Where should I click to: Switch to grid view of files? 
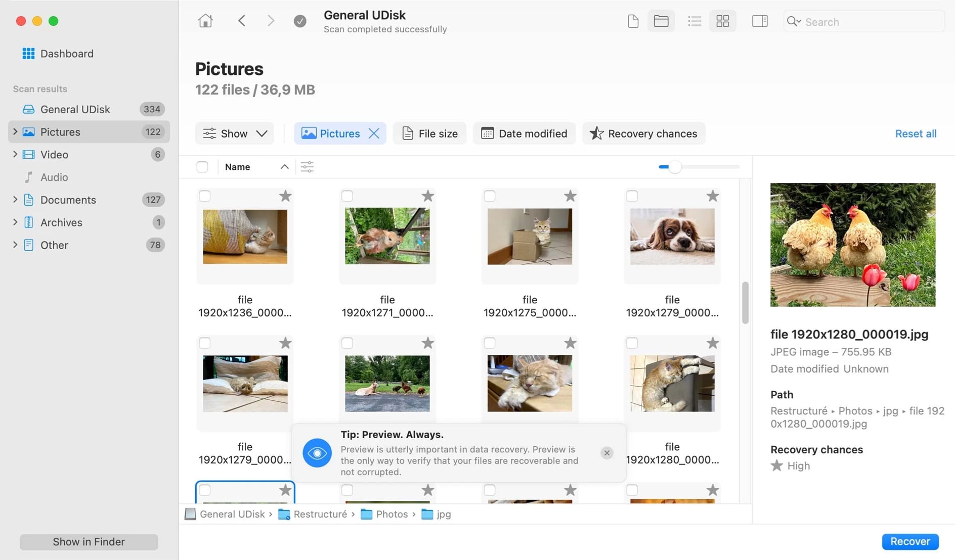point(722,21)
